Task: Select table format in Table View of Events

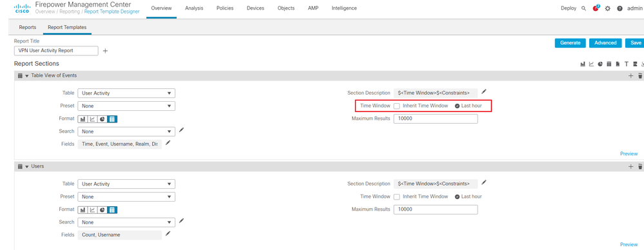Action: click(112, 119)
